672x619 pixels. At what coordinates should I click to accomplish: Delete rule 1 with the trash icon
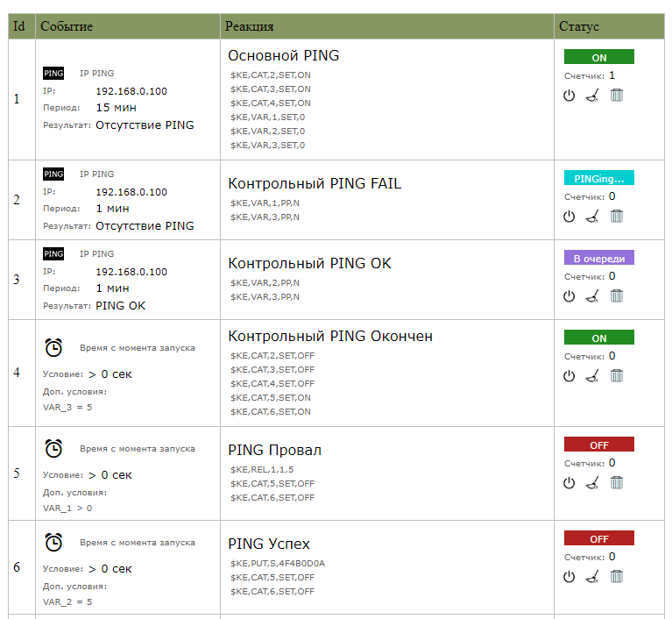(x=617, y=95)
